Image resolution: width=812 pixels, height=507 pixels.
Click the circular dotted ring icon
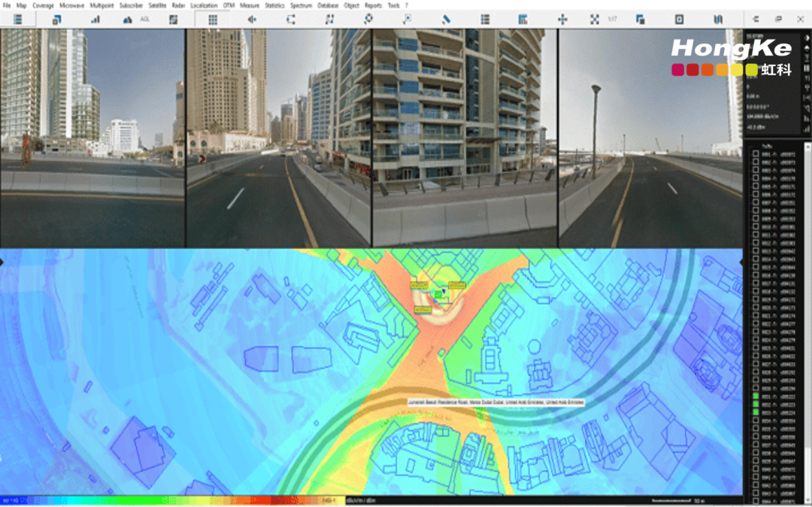coord(368,19)
